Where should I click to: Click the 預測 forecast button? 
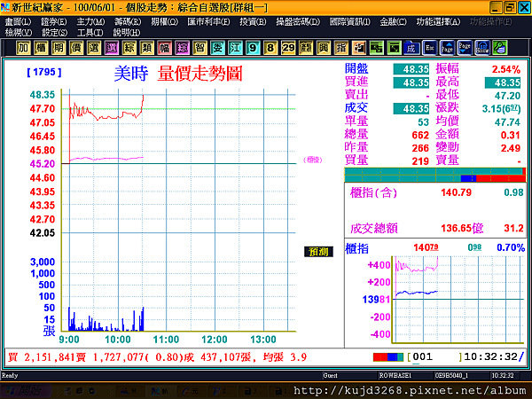[318, 252]
